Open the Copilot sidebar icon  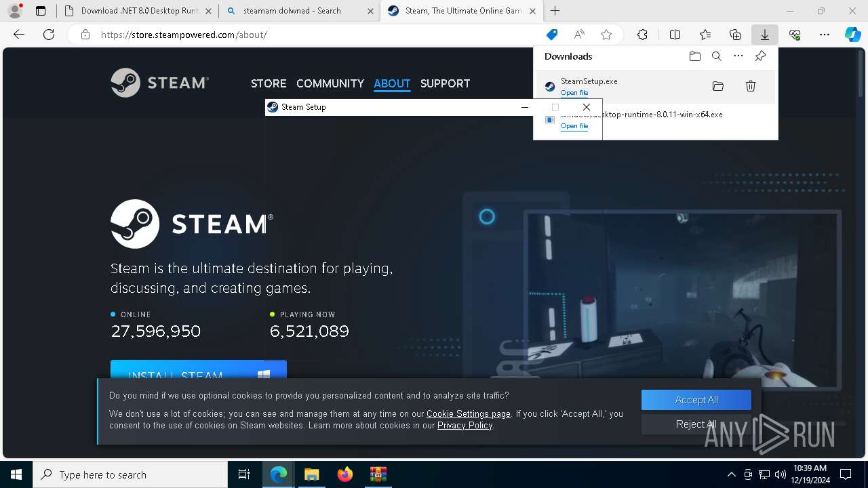[852, 35]
